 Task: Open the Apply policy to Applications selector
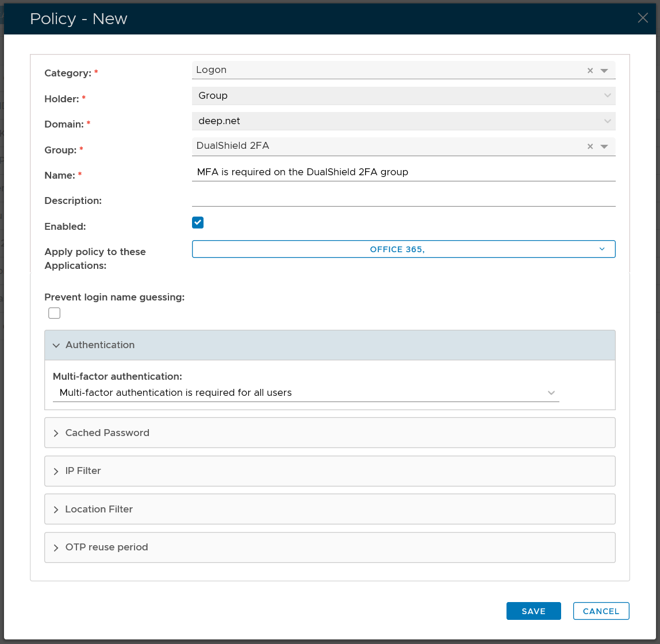coord(403,249)
